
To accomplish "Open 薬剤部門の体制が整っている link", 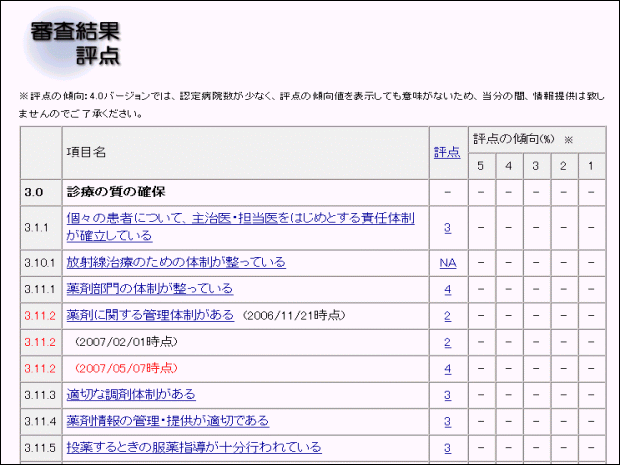I will tap(150, 289).
